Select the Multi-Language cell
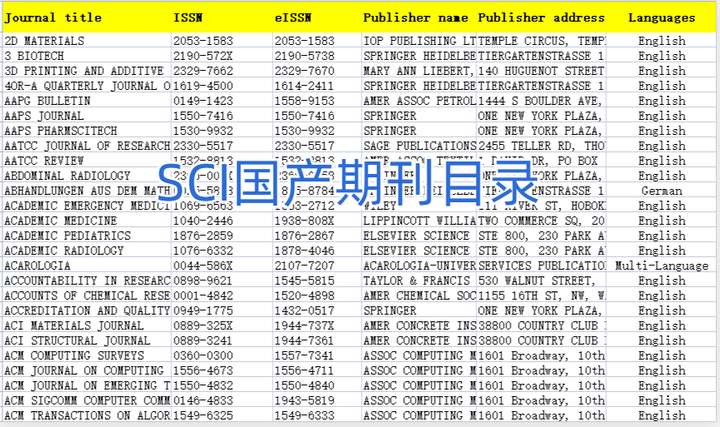Screen dimensions: 720x427 [x=661, y=265]
